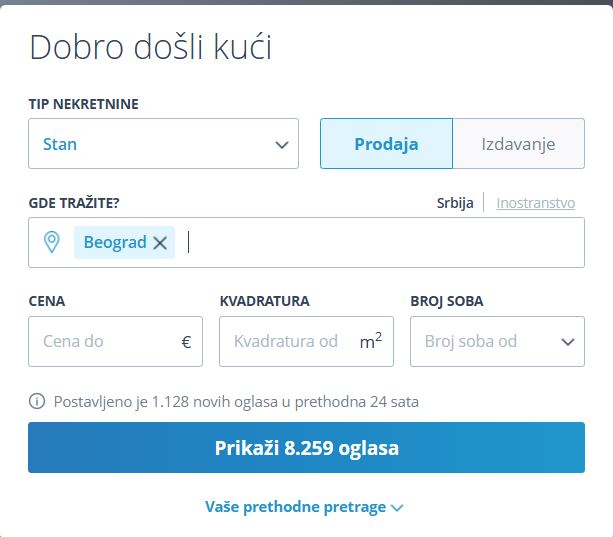Screen dimensions: 613x537
Task: Click the info icon beside new listings notice
Action: 37,402
